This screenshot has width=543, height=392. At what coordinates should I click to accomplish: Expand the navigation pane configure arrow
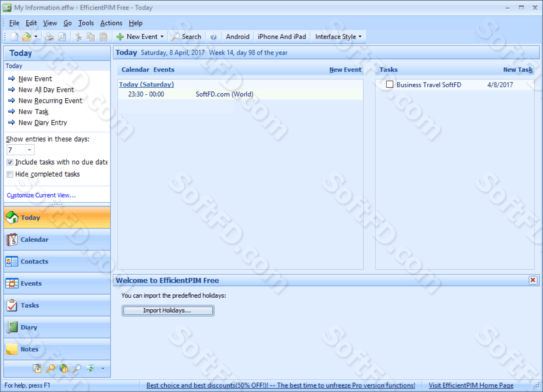103,369
